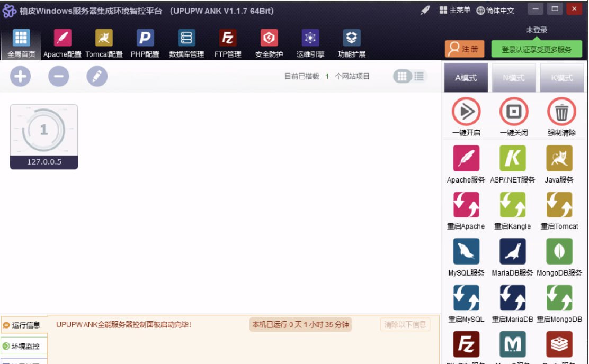Stop all services with 一键关闭
The height and width of the screenshot is (364, 589).
click(x=513, y=112)
